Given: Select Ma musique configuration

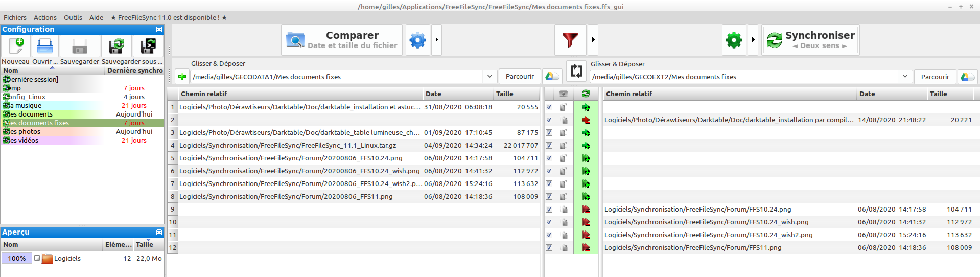Looking at the screenshot, I should pyautogui.click(x=82, y=106).
